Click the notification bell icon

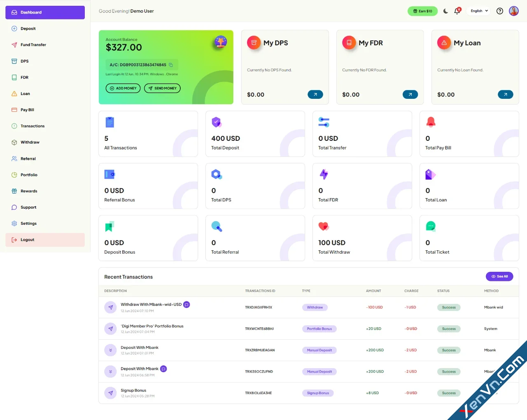click(457, 11)
